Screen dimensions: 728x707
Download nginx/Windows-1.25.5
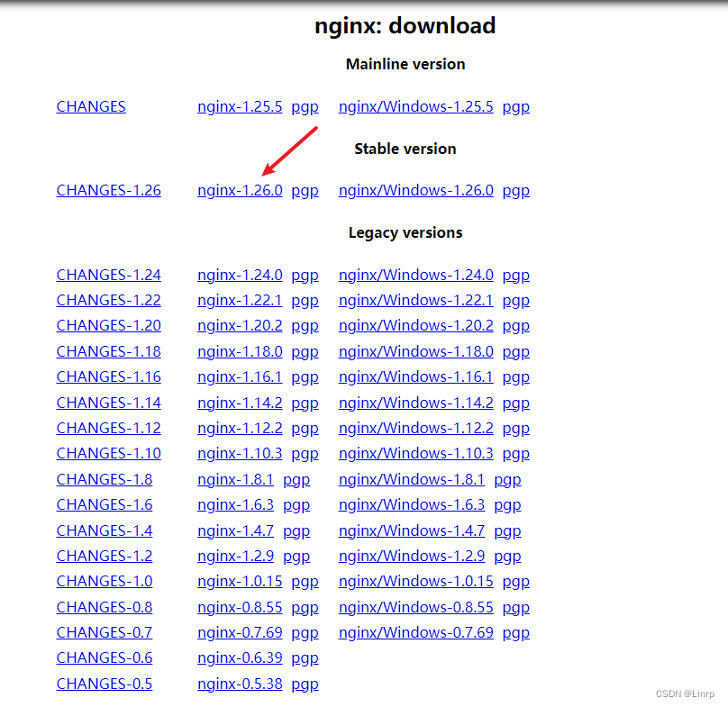[x=416, y=106]
